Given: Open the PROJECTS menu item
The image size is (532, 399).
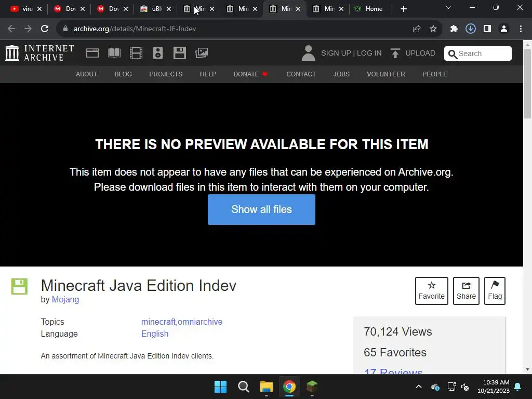Looking at the screenshot, I should 166,74.
